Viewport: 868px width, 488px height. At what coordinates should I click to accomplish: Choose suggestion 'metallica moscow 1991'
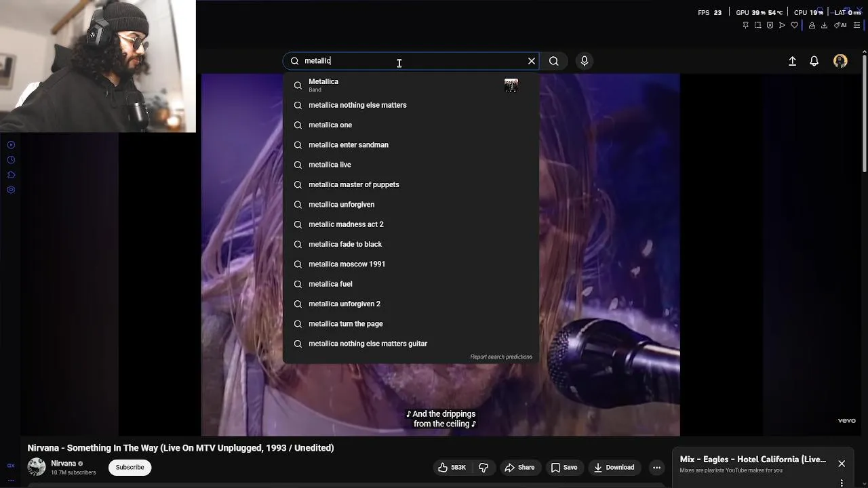411,264
